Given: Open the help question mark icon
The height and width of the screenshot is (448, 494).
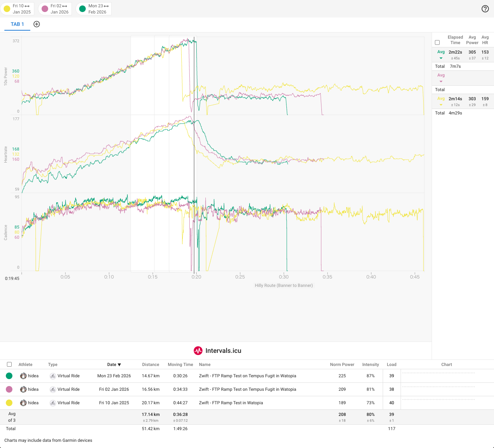Looking at the screenshot, I should click(x=485, y=9).
